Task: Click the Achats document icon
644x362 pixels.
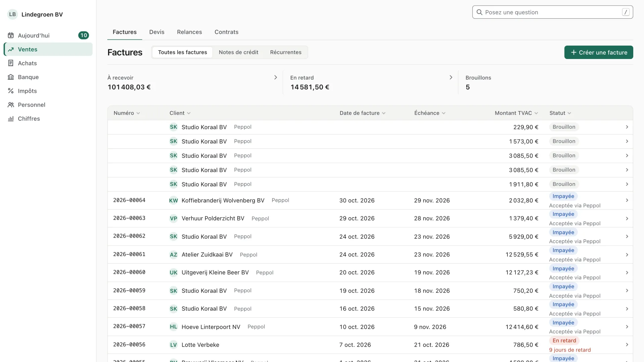Action: coord(11,63)
